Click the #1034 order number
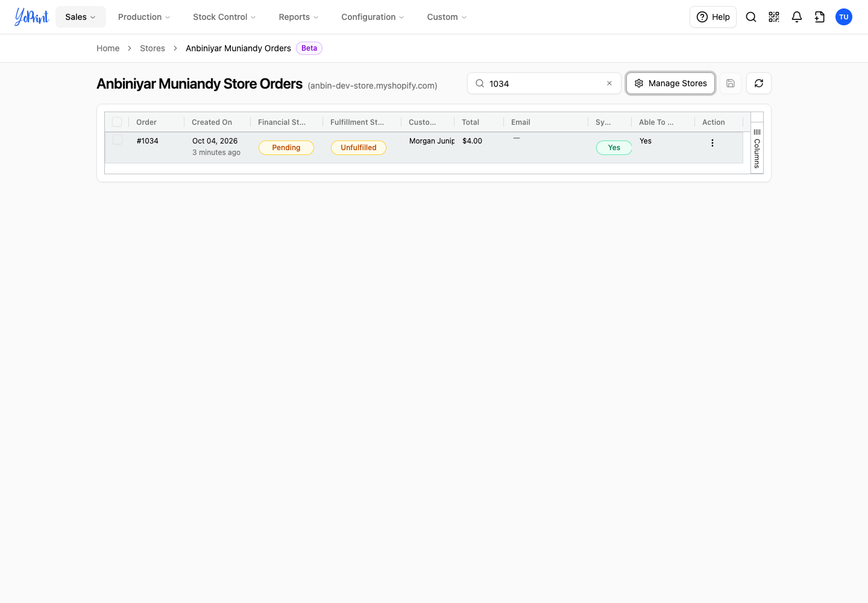Screen dimensions: 868x603 point(148,140)
